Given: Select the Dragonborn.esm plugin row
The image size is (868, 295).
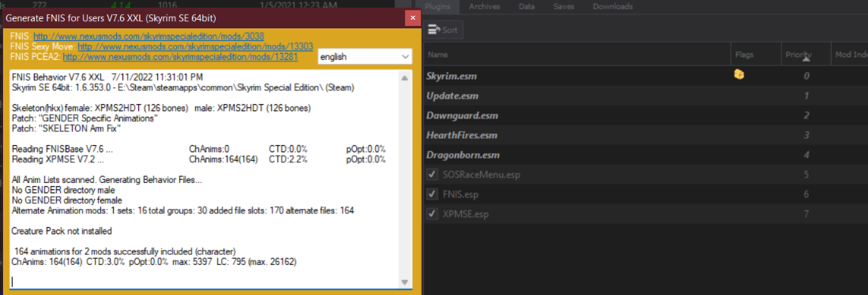Looking at the screenshot, I should (x=645, y=155).
